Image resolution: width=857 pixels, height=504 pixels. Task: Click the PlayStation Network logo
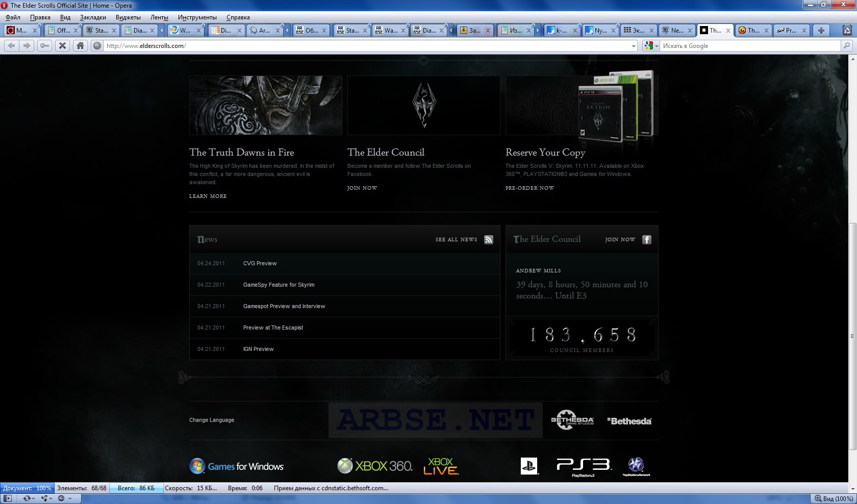pyautogui.click(x=636, y=467)
